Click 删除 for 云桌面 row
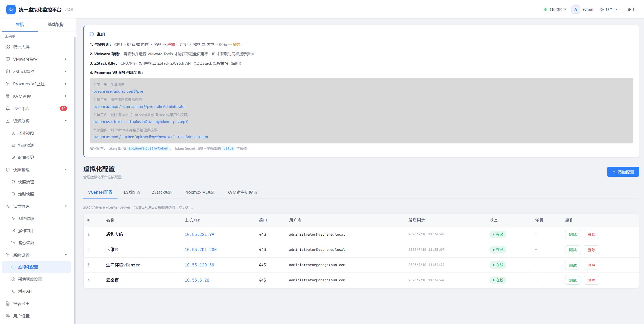This screenshot has height=324, width=644. [x=591, y=280]
